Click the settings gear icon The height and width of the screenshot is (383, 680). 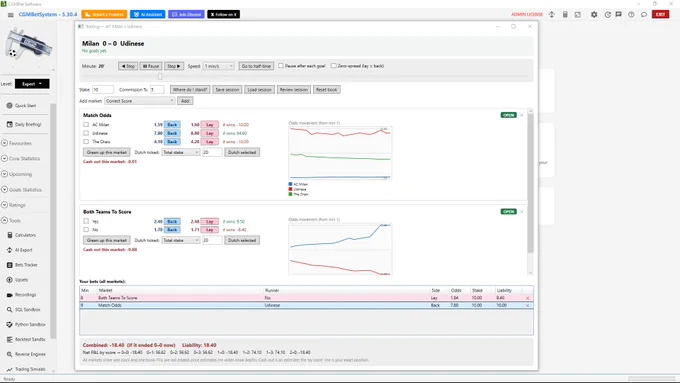(x=594, y=14)
